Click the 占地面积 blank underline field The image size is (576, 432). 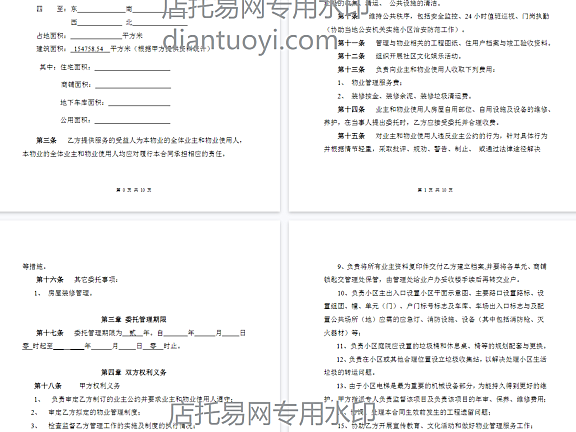pos(96,36)
